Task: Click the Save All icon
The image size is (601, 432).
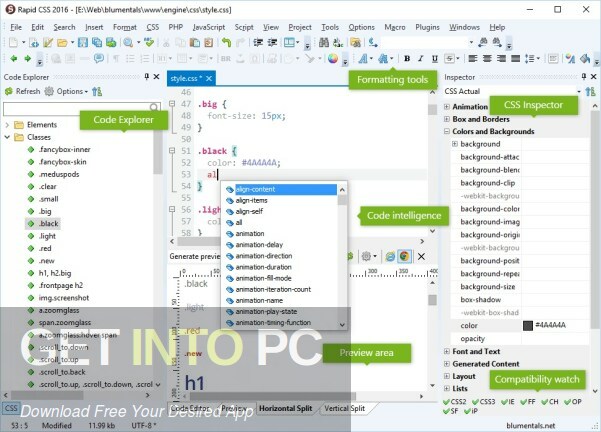Action: point(97,43)
